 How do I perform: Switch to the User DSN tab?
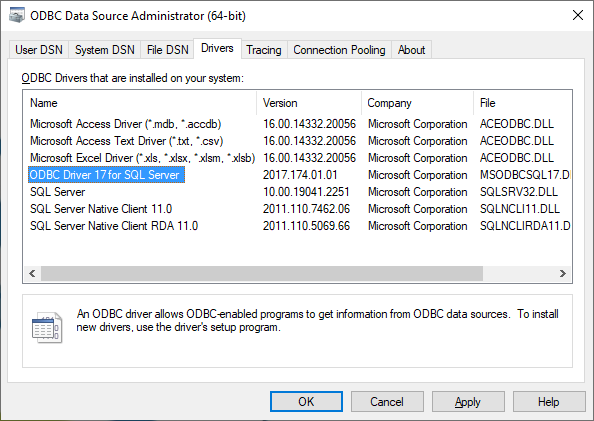tap(39, 50)
